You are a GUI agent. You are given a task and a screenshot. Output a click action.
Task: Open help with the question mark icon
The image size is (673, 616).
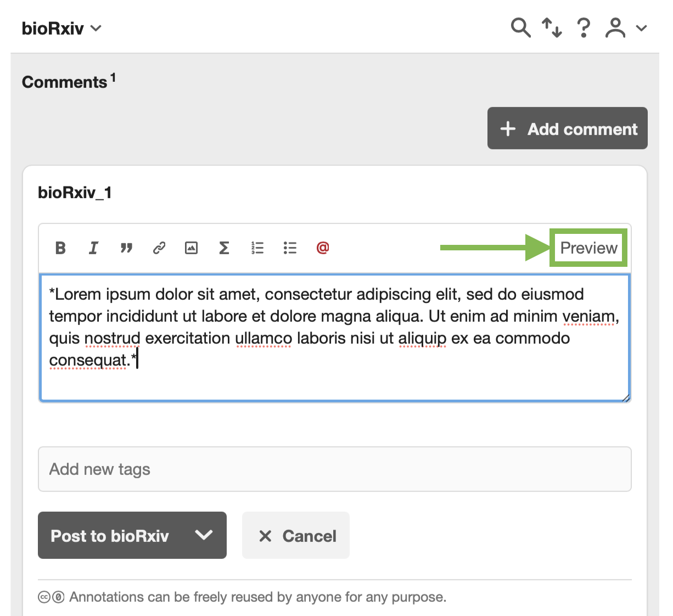coord(584,27)
